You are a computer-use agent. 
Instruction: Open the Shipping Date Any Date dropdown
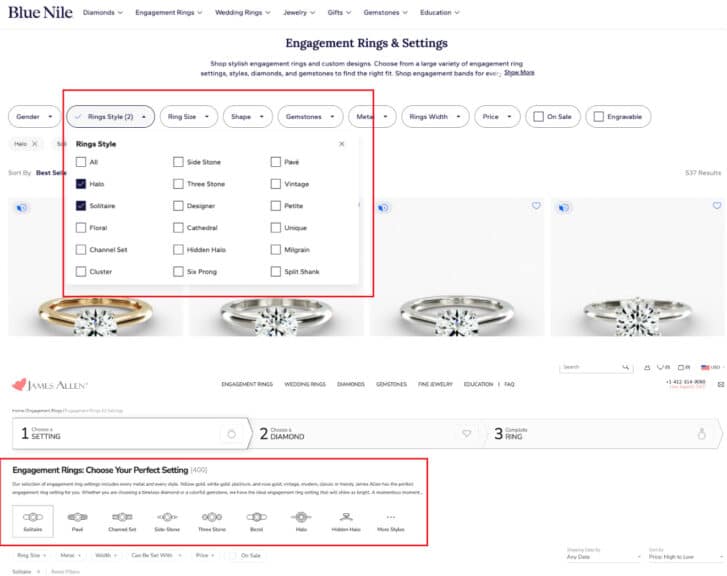[603, 557]
